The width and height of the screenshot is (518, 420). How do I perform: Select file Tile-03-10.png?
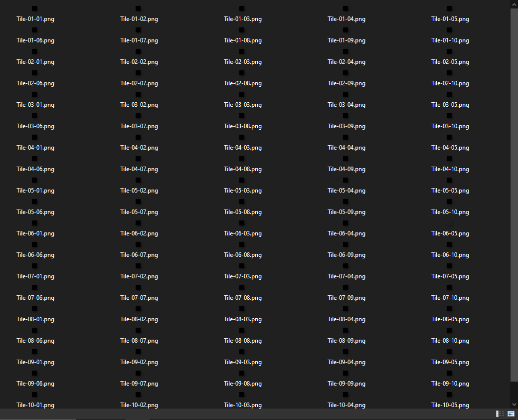pyautogui.click(x=450, y=127)
